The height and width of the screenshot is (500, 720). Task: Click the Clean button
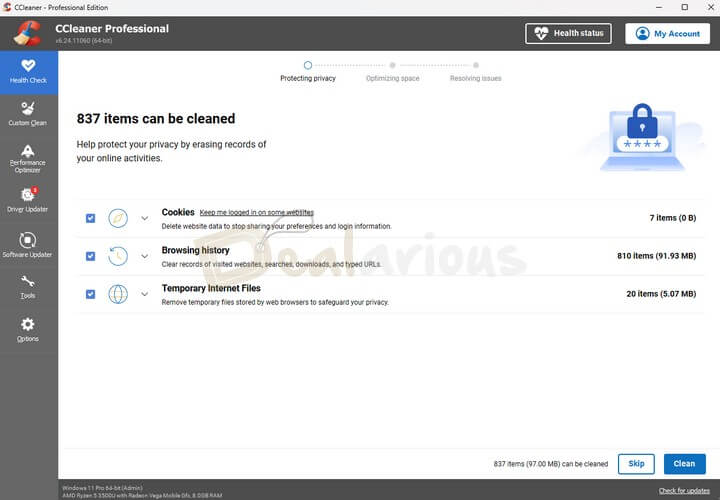coord(684,464)
